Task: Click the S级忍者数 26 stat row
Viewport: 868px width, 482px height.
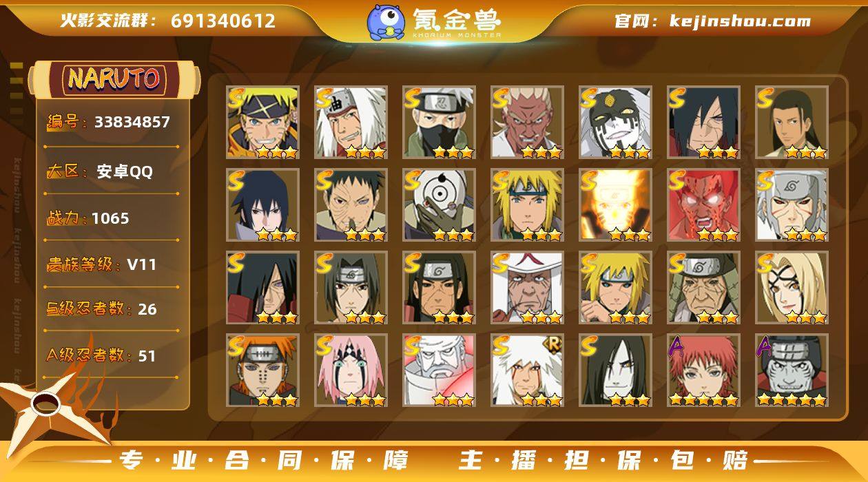Action: pos(110,309)
